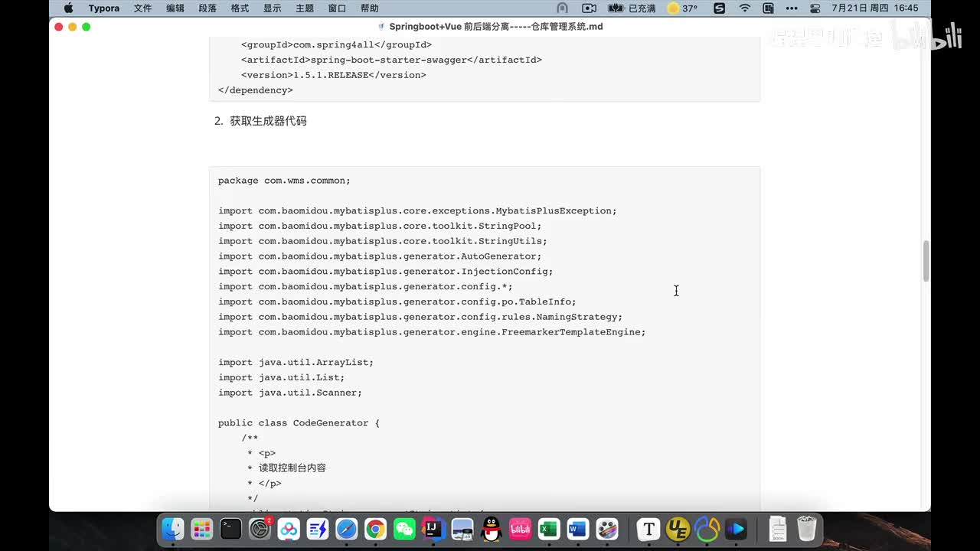The width and height of the screenshot is (980, 551).
Task: Open the 编辑 (Edit) menu
Action: coord(175,8)
